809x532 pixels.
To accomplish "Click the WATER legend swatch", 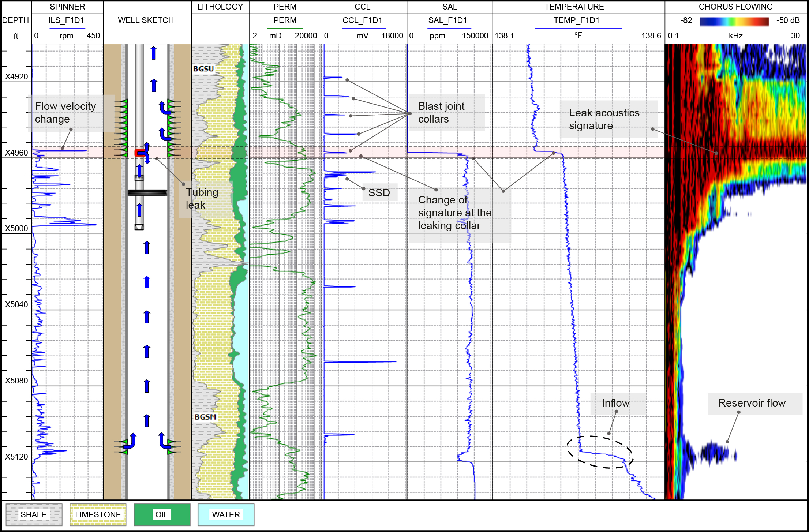I will (226, 514).
